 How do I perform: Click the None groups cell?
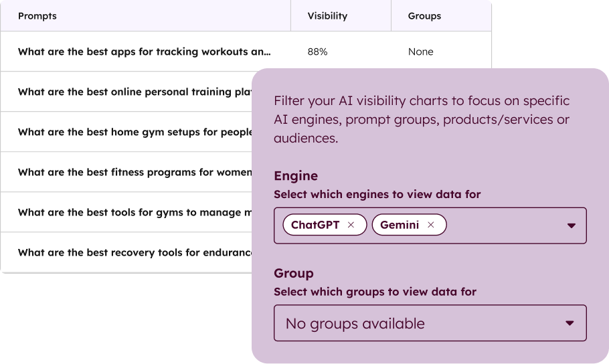420,52
